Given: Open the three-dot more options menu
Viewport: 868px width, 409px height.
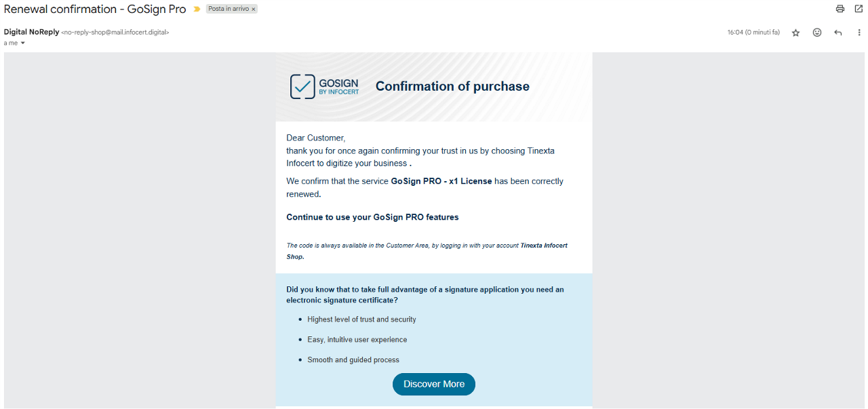Looking at the screenshot, I should 859,33.
